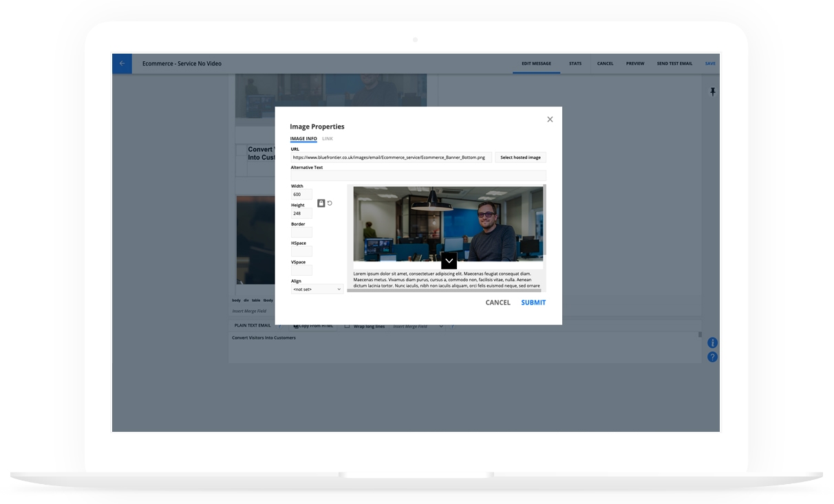The image size is (834, 504).
Task: Select the EDIT MESSAGE tab
Action: [x=536, y=63]
